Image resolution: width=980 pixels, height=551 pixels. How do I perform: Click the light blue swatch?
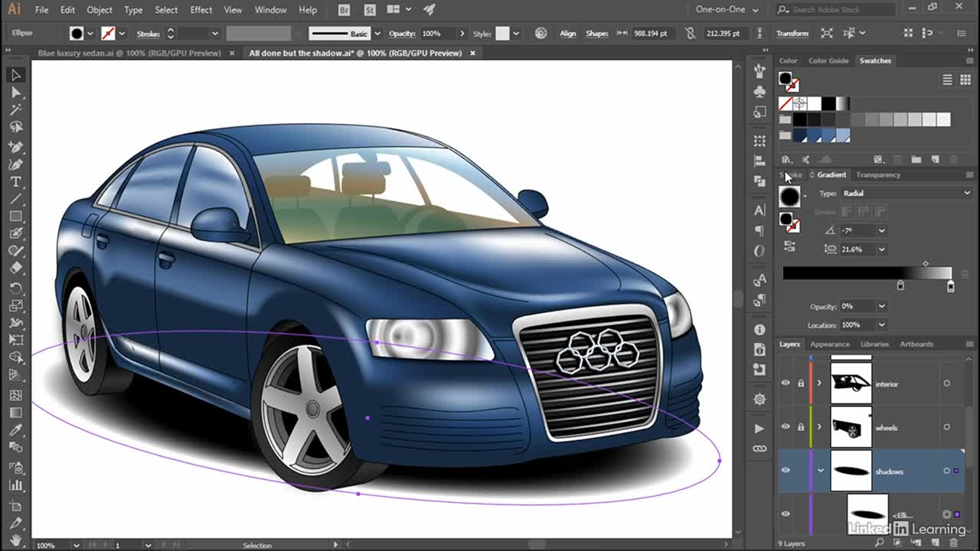tap(843, 135)
